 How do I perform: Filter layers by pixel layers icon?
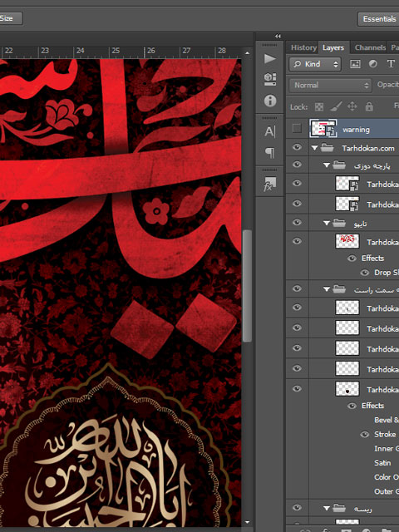(x=355, y=64)
